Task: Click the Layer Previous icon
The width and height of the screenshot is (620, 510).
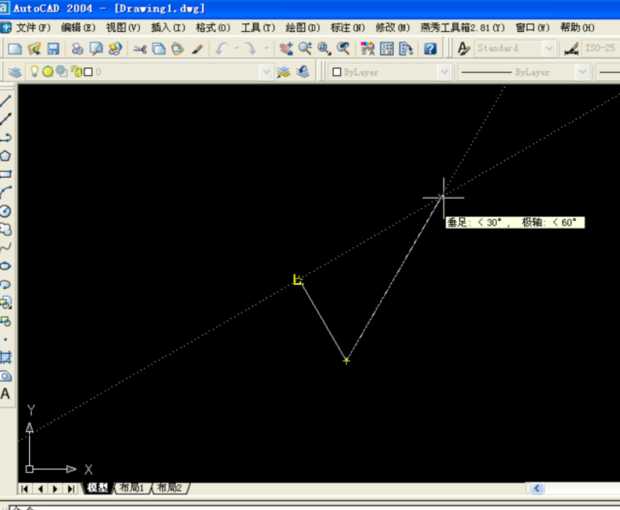Action: [303, 72]
